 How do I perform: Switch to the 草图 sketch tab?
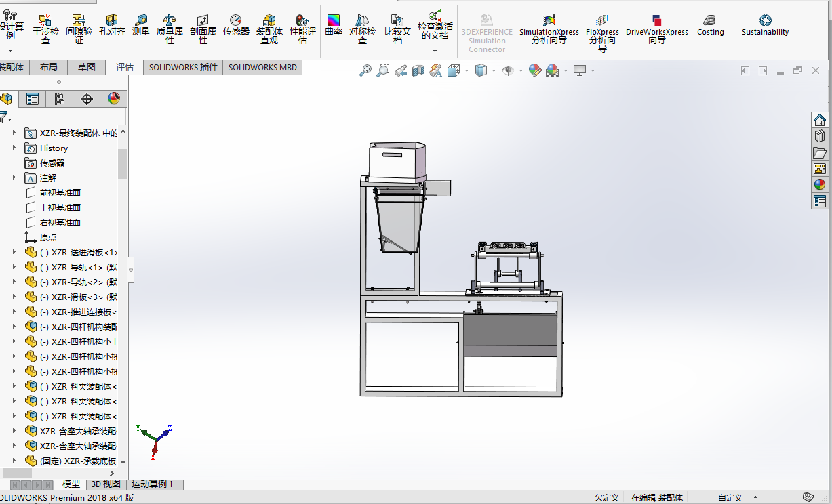click(x=87, y=67)
